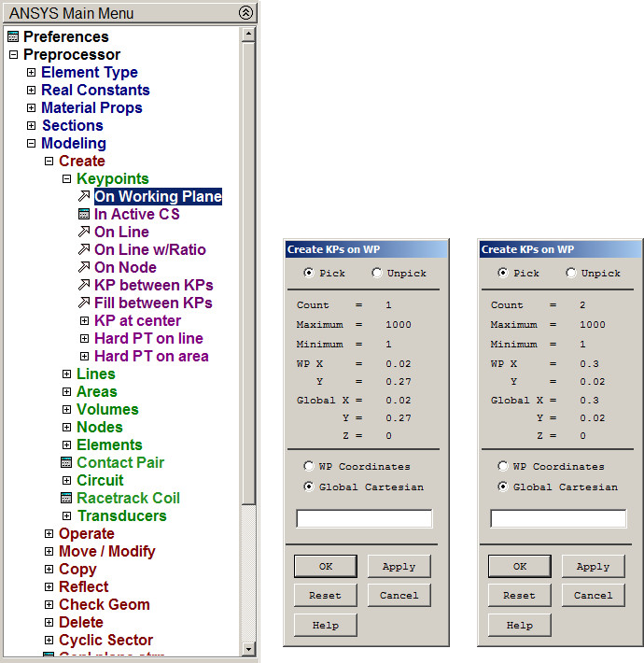The width and height of the screenshot is (644, 663).
Task: Choose WP Coordinates in the Count 1 dialog
Action: (309, 466)
